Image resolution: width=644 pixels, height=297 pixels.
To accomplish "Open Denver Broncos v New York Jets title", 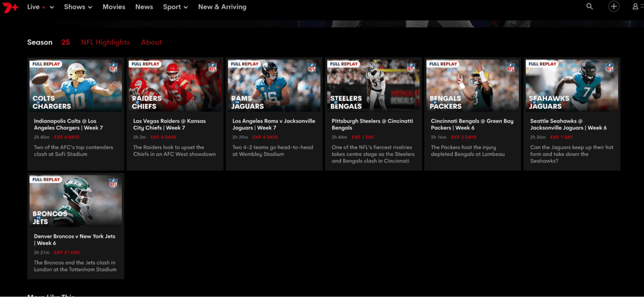I will (74, 240).
